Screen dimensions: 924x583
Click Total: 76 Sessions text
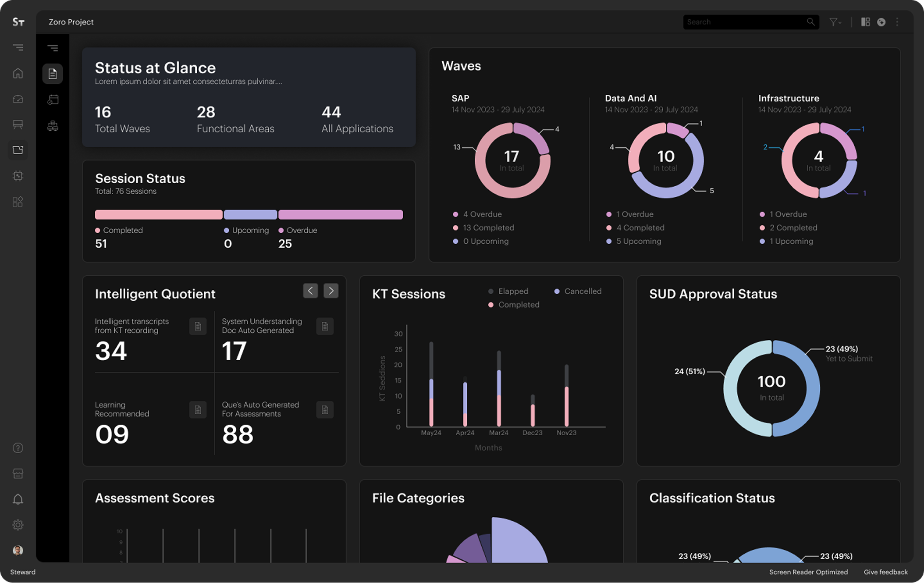(126, 191)
